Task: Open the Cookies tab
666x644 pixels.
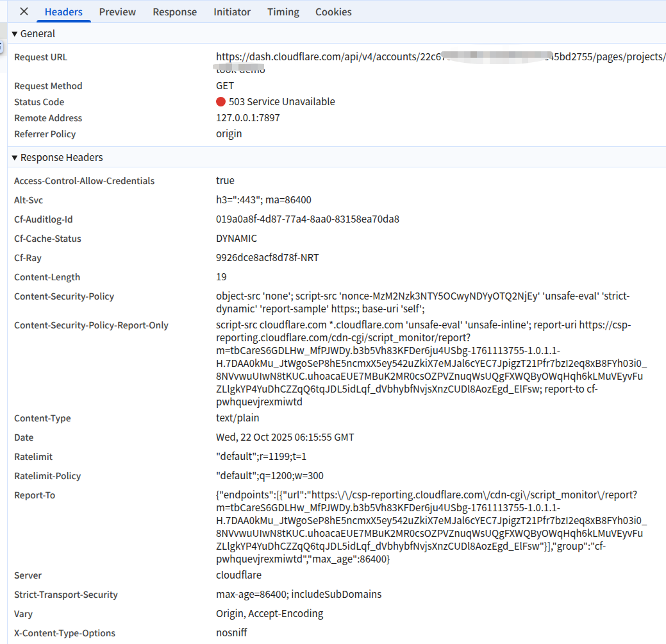Action: click(333, 12)
